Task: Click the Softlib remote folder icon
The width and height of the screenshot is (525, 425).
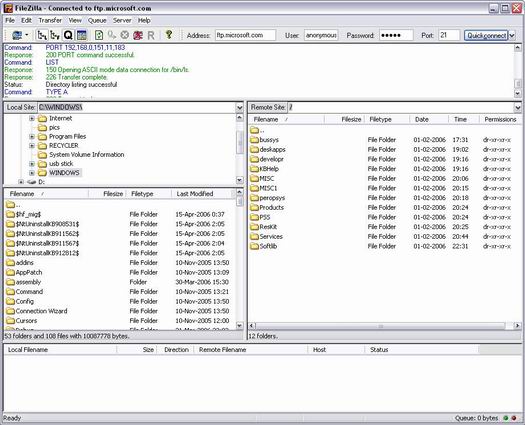Action: (254, 246)
